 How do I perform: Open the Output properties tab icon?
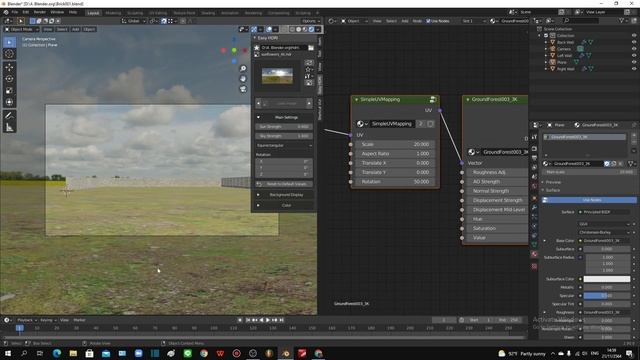534,158
